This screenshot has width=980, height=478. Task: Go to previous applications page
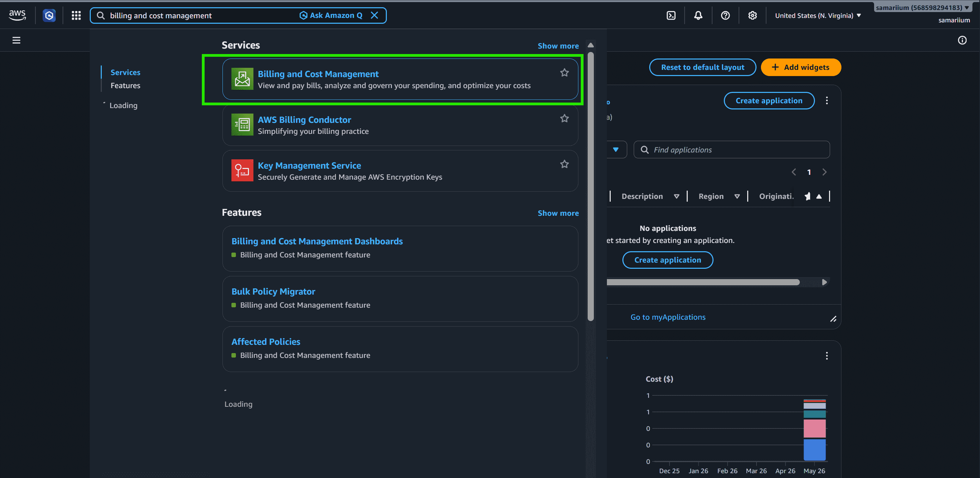click(794, 172)
